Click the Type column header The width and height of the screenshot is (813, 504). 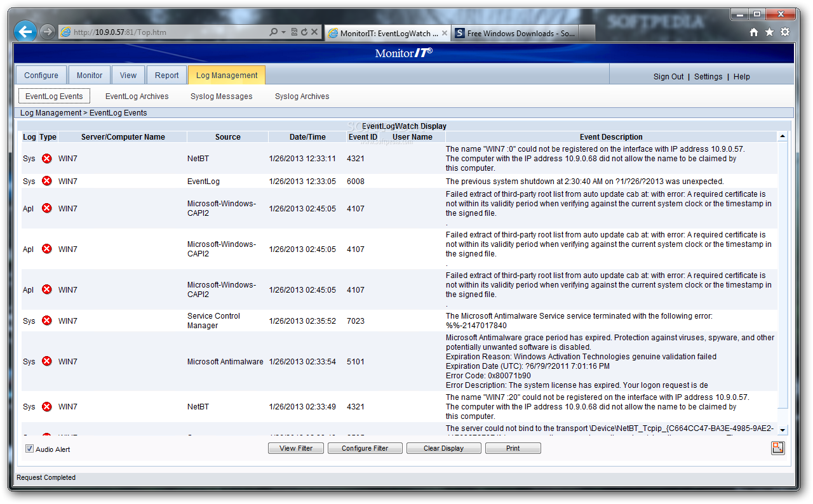tap(48, 136)
